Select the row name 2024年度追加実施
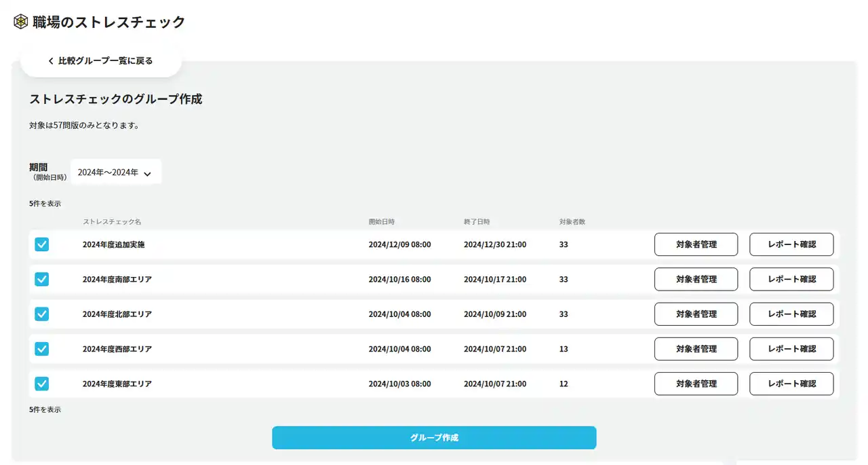Screen dimensions: 868x465 (114, 244)
